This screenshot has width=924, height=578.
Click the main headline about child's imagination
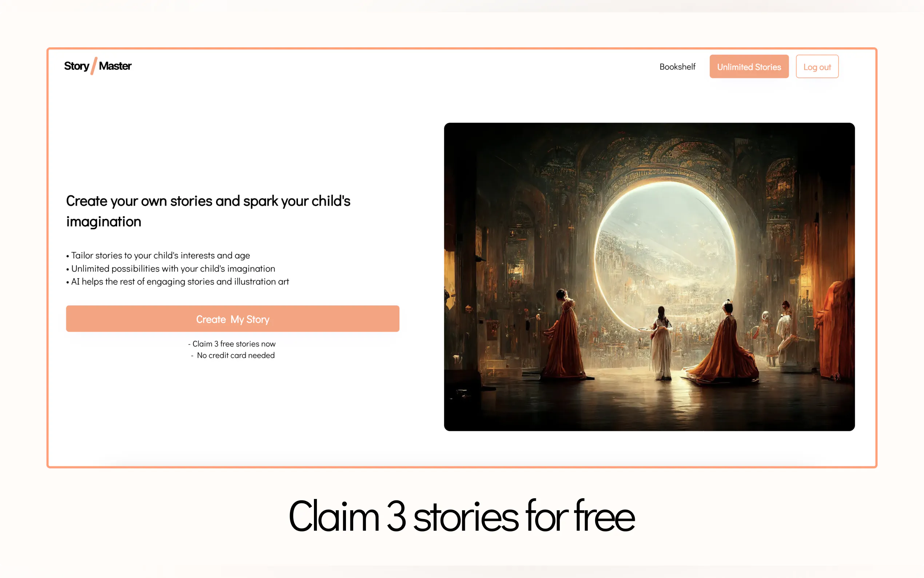208,211
